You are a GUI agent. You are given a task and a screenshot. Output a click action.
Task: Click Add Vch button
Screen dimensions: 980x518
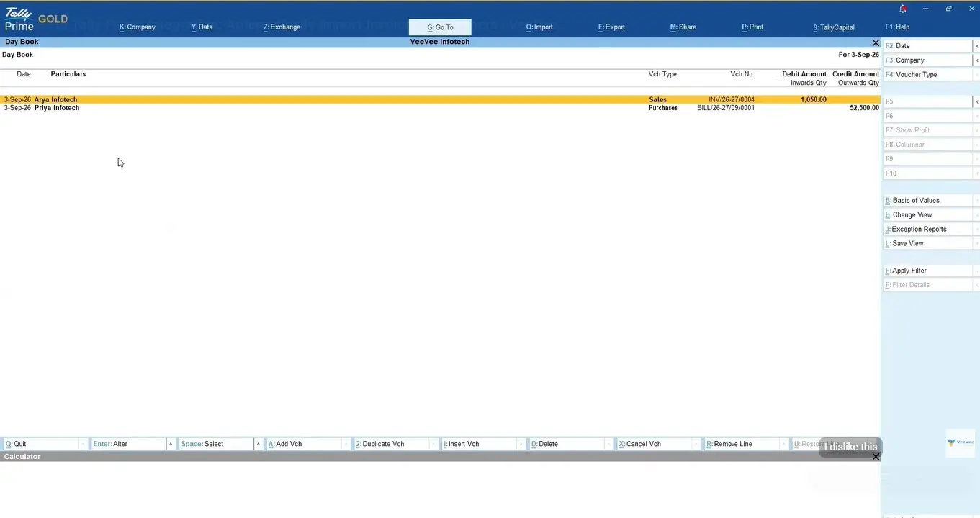pyautogui.click(x=303, y=444)
